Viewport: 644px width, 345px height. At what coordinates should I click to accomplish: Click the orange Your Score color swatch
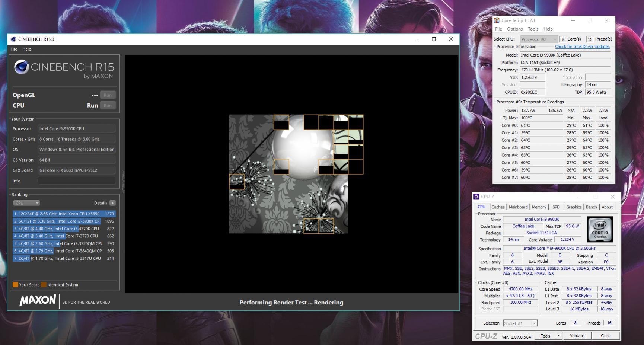(15, 285)
